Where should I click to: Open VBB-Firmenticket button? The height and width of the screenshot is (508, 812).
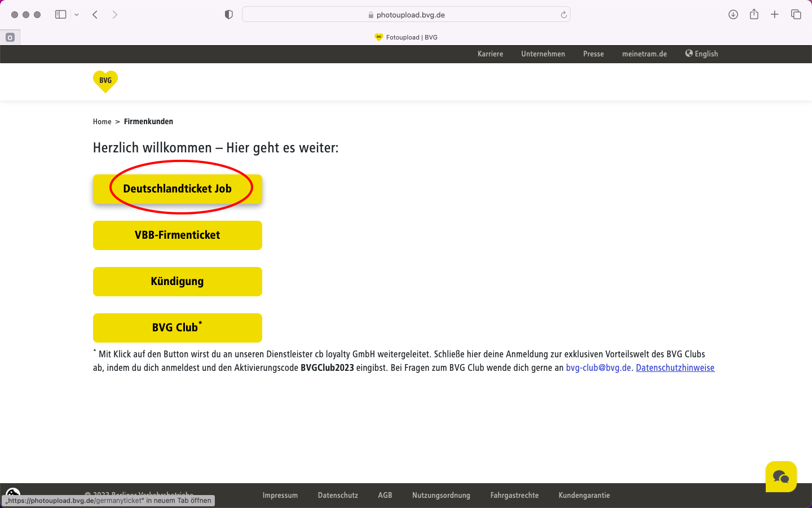[x=178, y=235]
